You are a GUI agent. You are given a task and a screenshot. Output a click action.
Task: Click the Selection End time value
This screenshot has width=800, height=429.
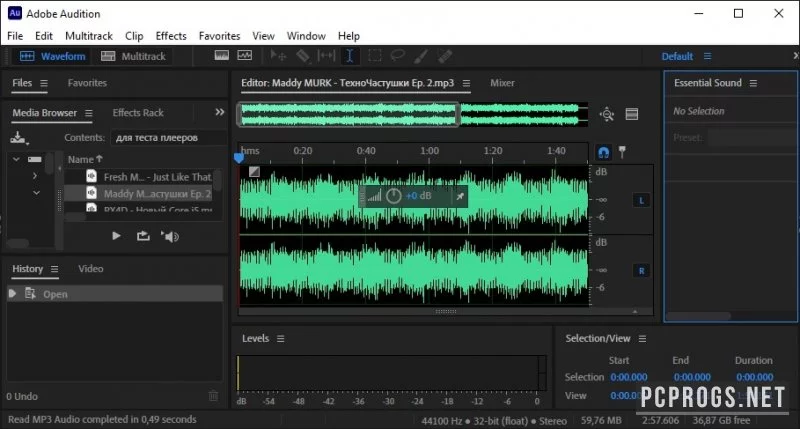pos(692,377)
